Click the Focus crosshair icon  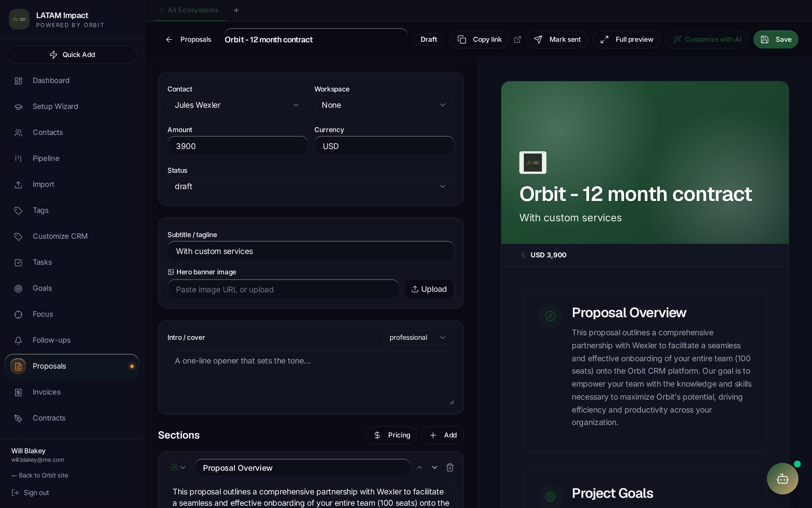(18, 314)
